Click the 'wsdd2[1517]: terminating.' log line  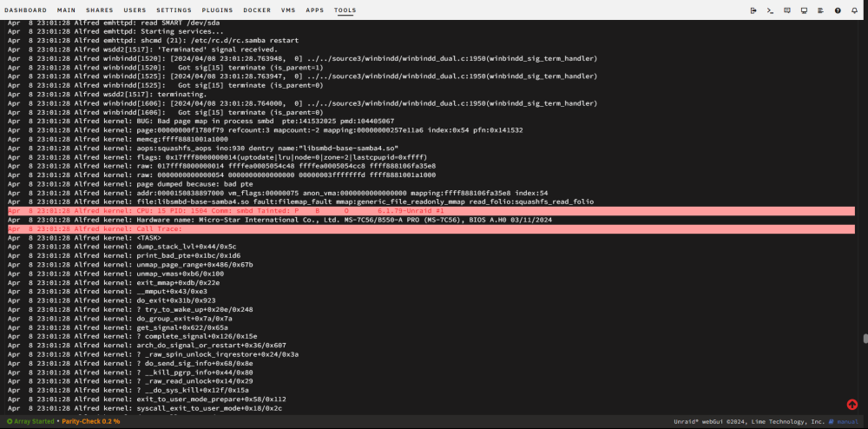click(107, 94)
